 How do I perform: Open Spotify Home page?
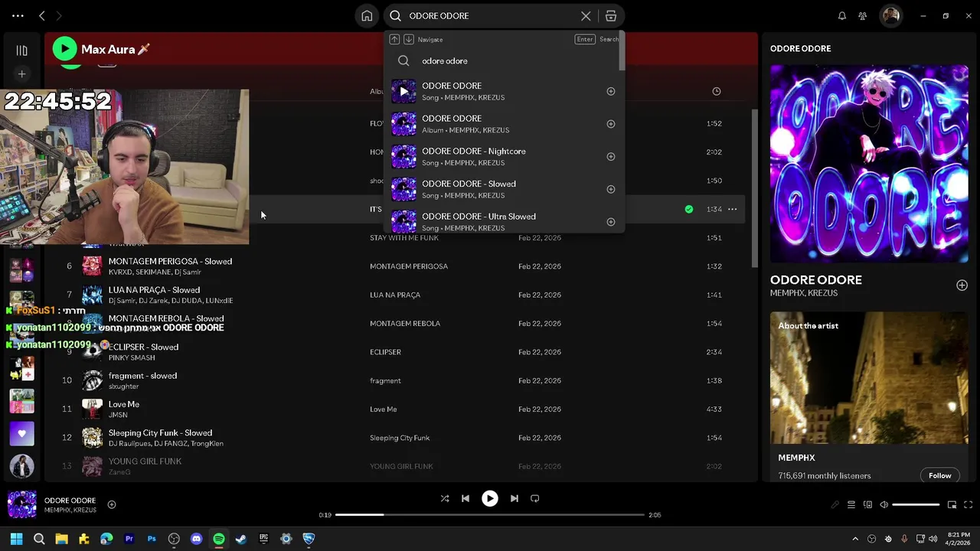pyautogui.click(x=367, y=16)
